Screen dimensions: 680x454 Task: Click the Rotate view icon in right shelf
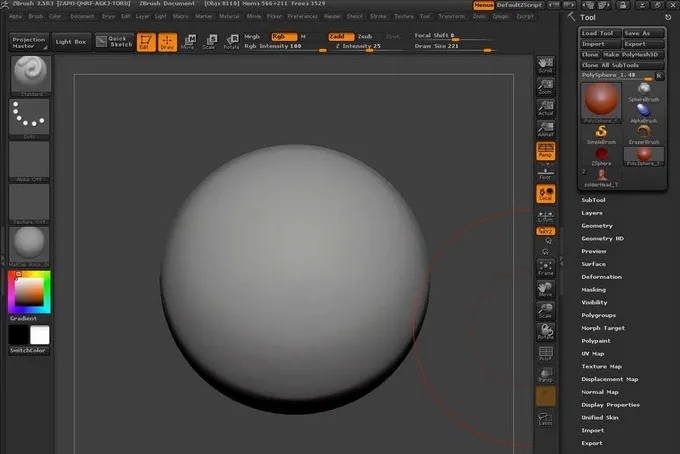(545, 331)
